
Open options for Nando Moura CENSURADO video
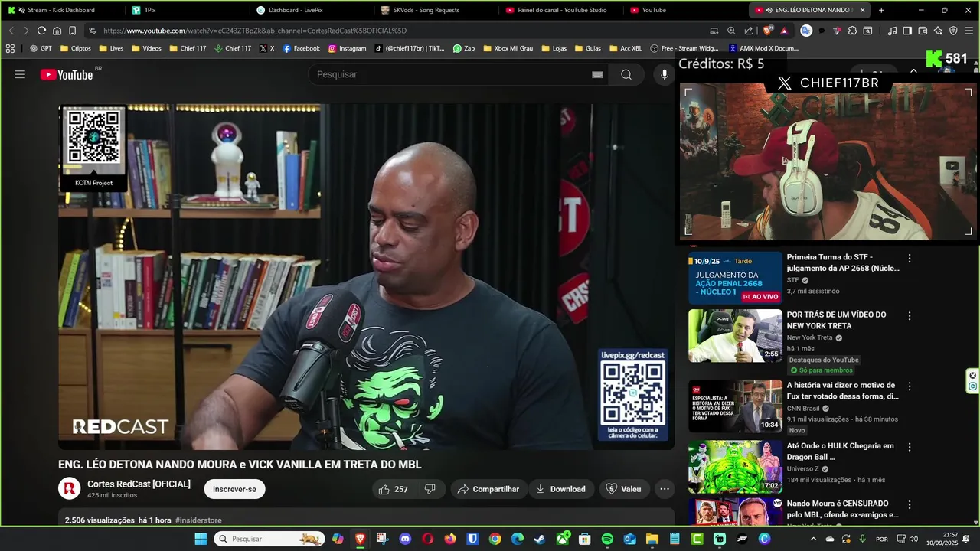pos(910,505)
